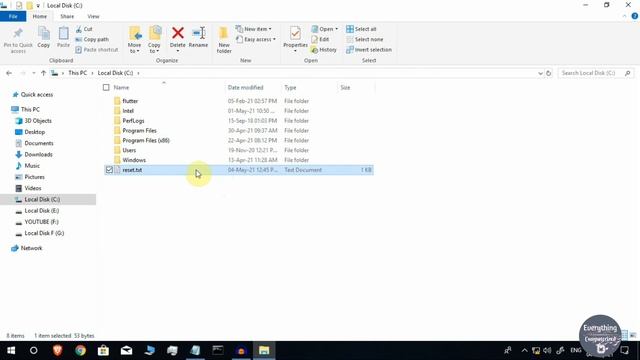Sort by the Name column header
Image resolution: width=640 pixels, height=360 pixels.
[x=121, y=87]
